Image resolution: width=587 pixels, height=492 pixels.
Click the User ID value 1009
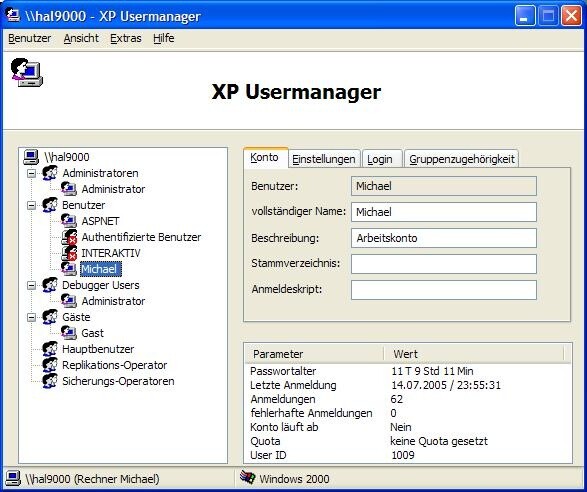(x=403, y=455)
